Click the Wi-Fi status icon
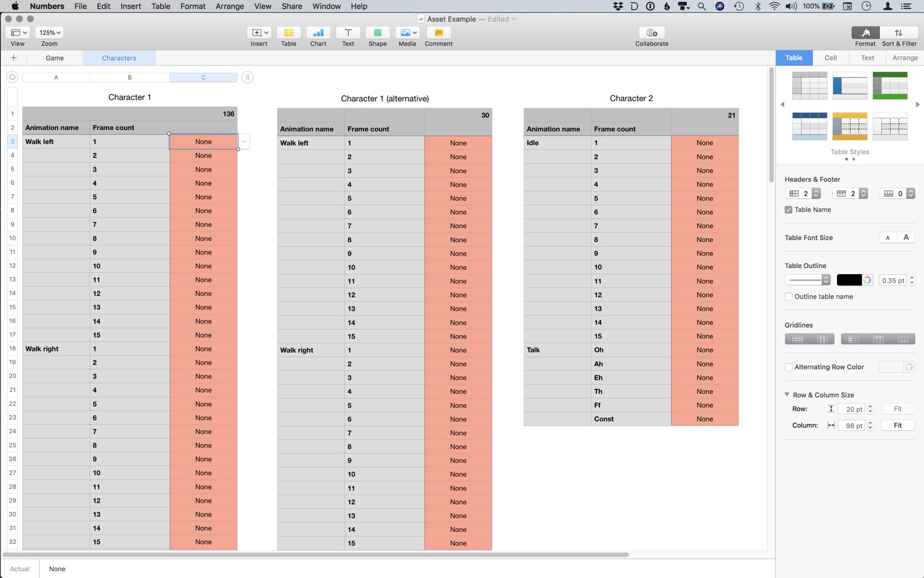924x578 pixels. (x=774, y=6)
